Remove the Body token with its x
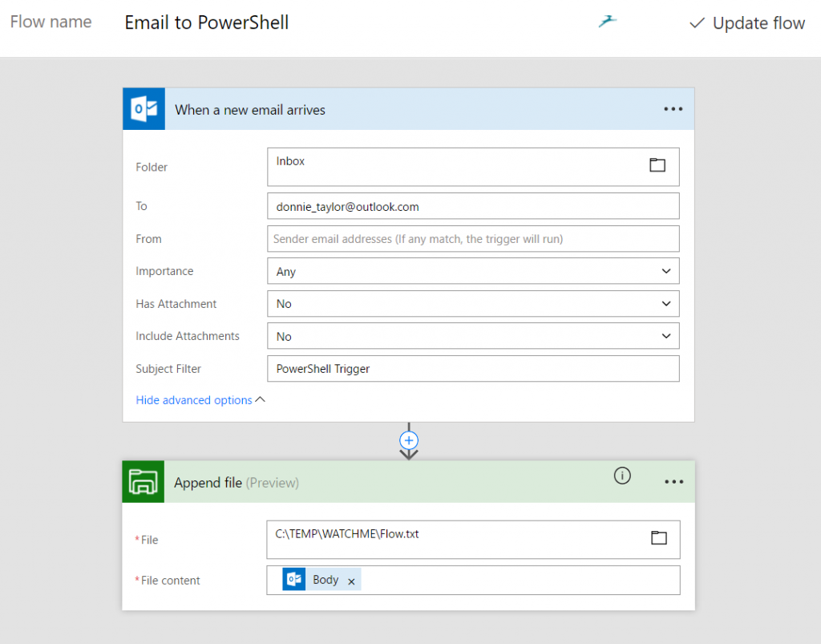Viewport: 821px width, 644px height. pos(351,581)
